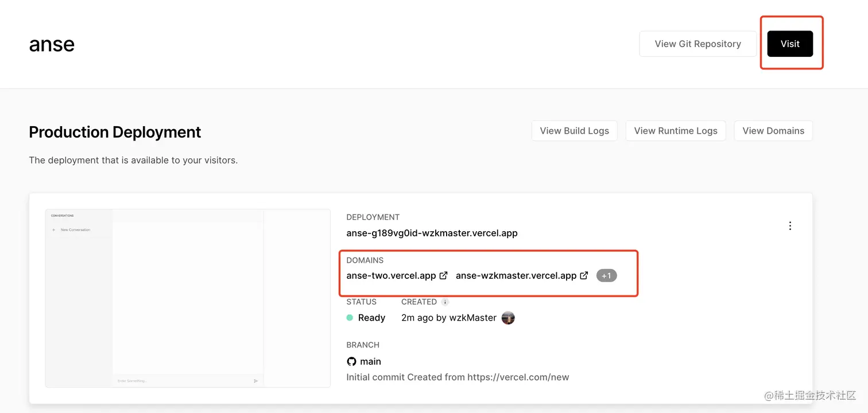Click the Initial commit message text
The width and height of the screenshot is (868, 413).
458,377
